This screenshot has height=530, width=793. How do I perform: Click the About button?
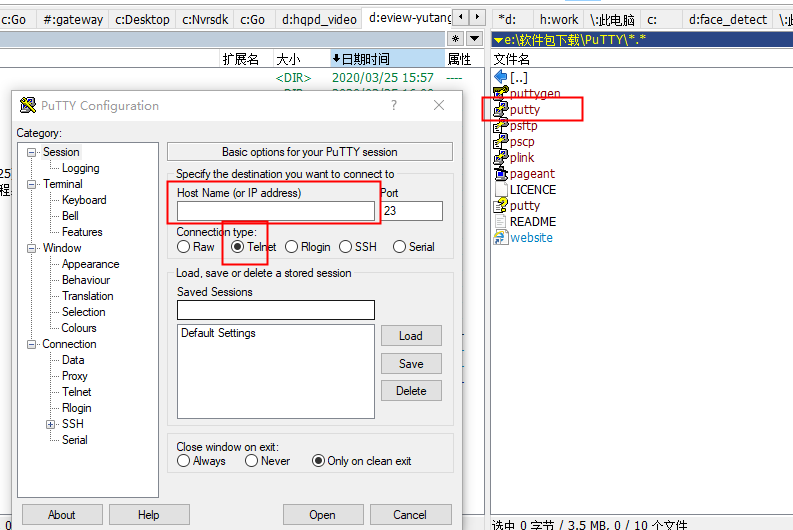click(62, 515)
